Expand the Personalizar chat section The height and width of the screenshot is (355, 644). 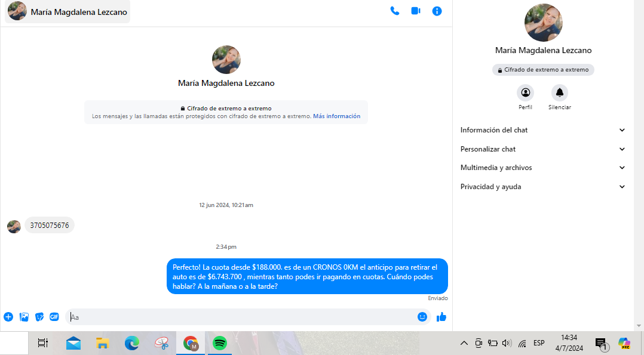(x=542, y=149)
